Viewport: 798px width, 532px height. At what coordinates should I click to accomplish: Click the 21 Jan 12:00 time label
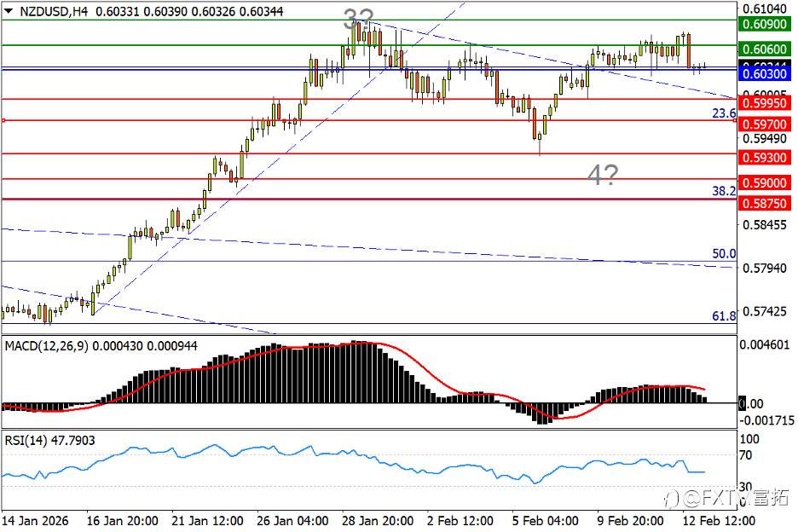click(x=207, y=521)
